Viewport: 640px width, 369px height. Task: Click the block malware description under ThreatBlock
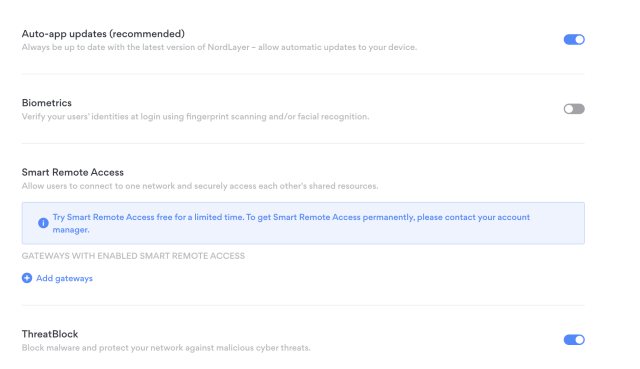pos(166,348)
